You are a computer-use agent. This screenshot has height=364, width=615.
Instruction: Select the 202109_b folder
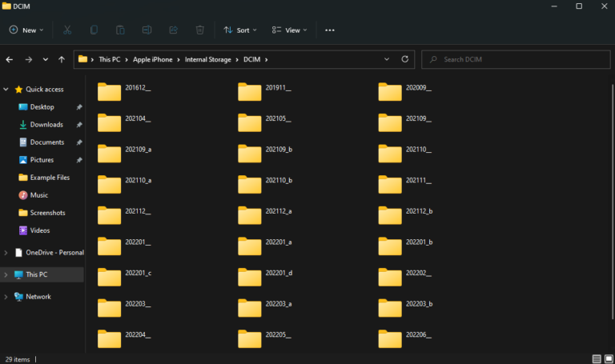coord(266,154)
